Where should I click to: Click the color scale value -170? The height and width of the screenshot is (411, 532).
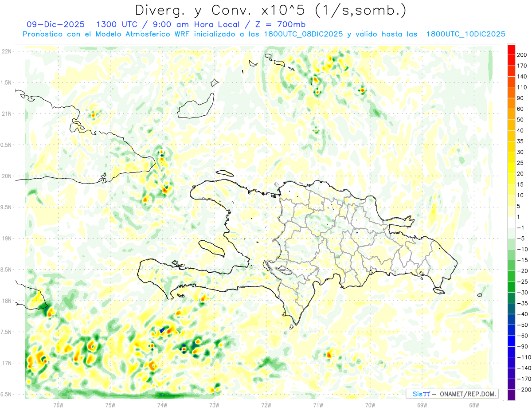click(x=525, y=379)
